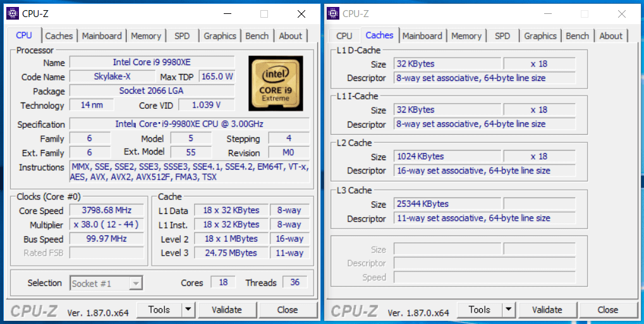The width and height of the screenshot is (644, 324).
Task: Click the Tools button in the left window
Action: [x=159, y=309]
